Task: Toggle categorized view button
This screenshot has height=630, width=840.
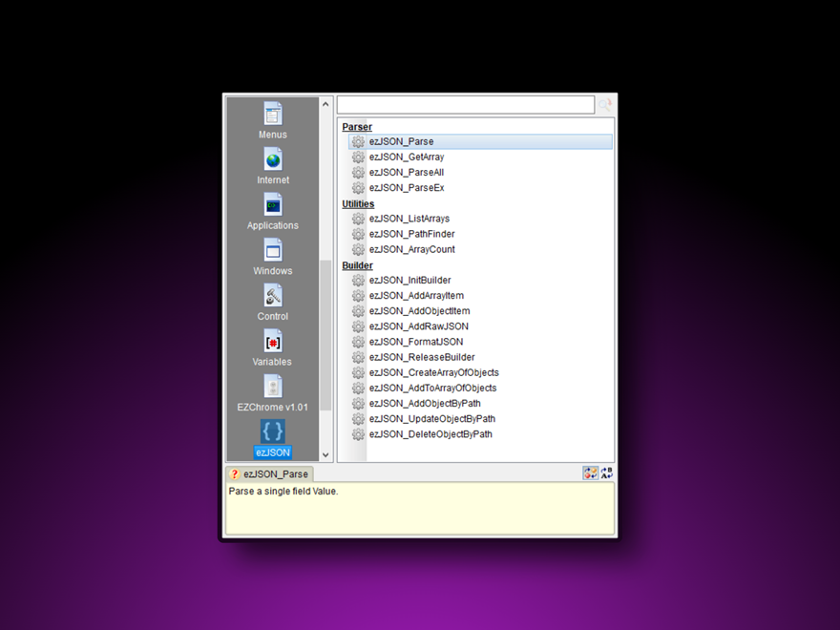Action: tap(591, 473)
